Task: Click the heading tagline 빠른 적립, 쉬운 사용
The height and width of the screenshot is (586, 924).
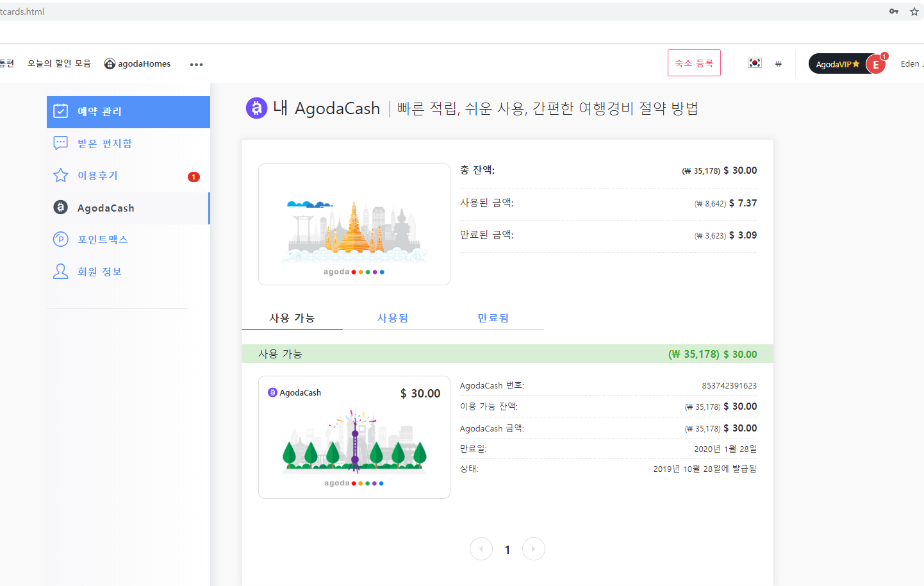Action: click(x=548, y=108)
